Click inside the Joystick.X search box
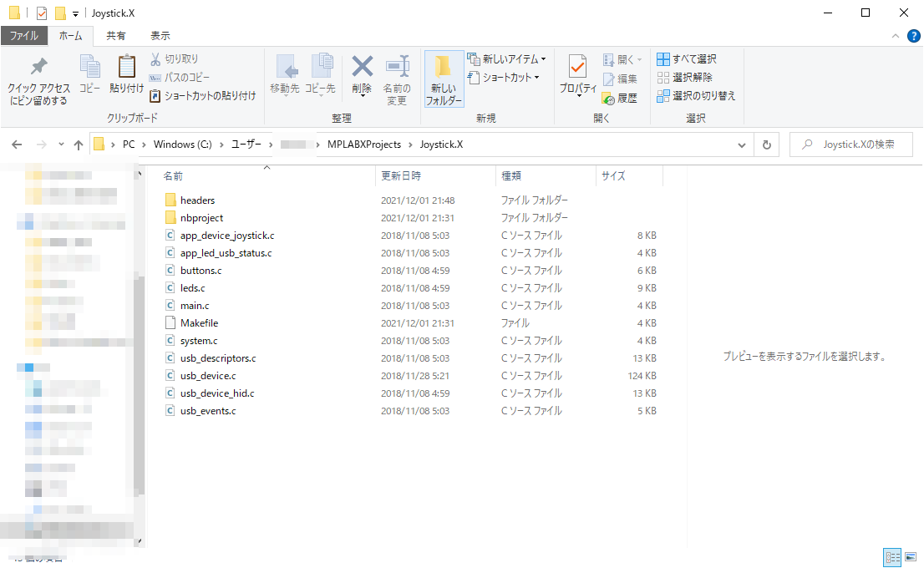Image resolution: width=924 pixels, height=568 pixels. 850,144
